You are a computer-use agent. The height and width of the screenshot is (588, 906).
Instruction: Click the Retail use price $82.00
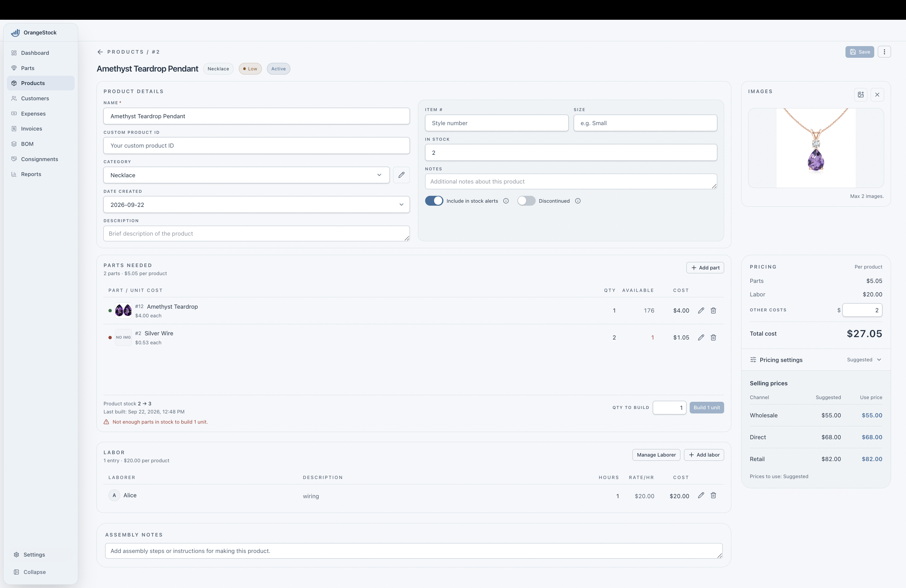tap(872, 459)
